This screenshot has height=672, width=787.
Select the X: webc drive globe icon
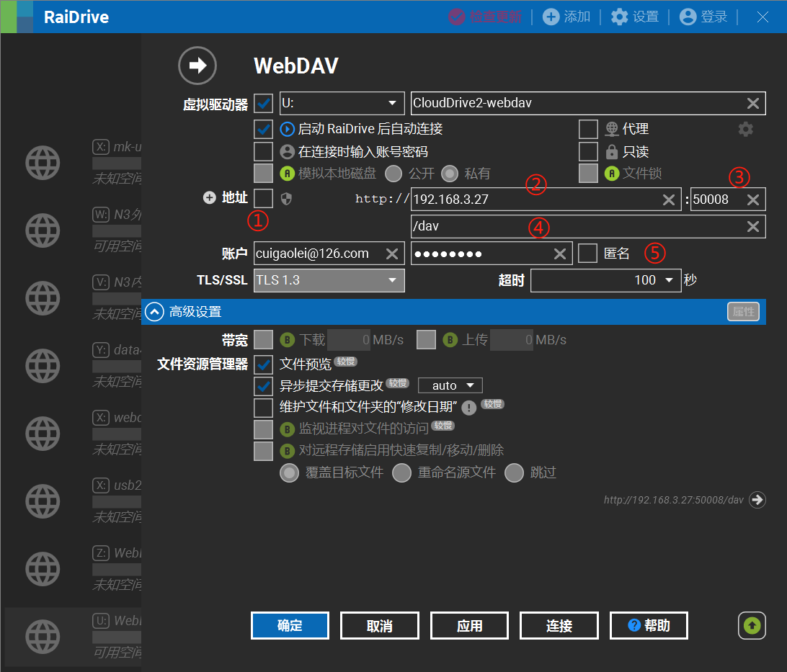tap(43, 434)
